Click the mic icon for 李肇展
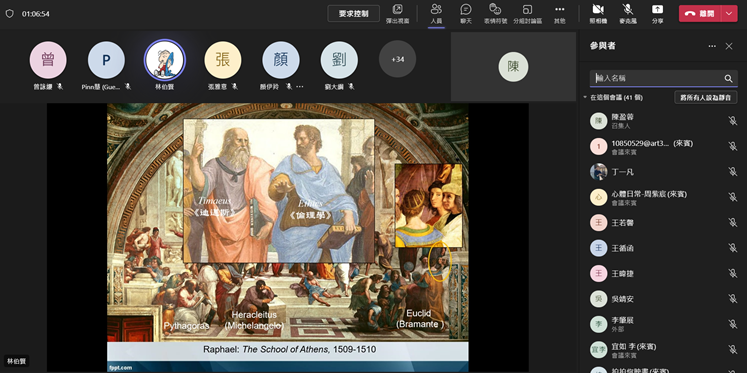The height and width of the screenshot is (373, 747). click(733, 324)
